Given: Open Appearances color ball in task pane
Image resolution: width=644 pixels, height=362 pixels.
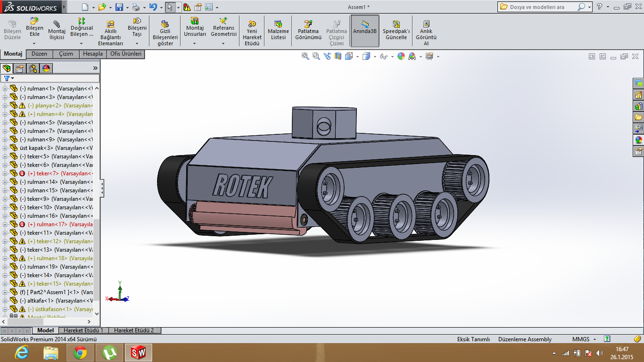Looking at the screenshot, I should coord(638,140).
